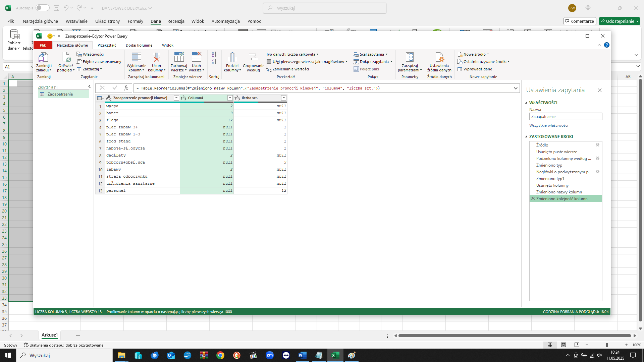Open the Dodaj kolumnę tab

coord(139,45)
